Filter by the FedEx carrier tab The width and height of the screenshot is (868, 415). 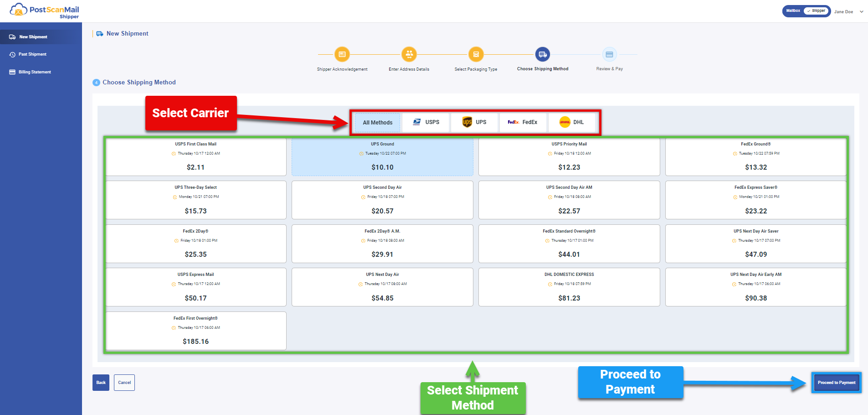click(523, 122)
